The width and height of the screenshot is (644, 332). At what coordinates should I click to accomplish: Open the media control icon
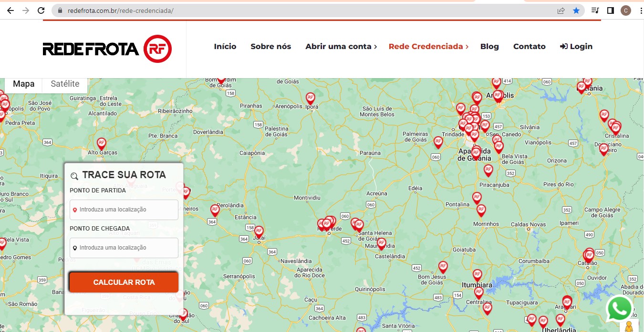(595, 10)
